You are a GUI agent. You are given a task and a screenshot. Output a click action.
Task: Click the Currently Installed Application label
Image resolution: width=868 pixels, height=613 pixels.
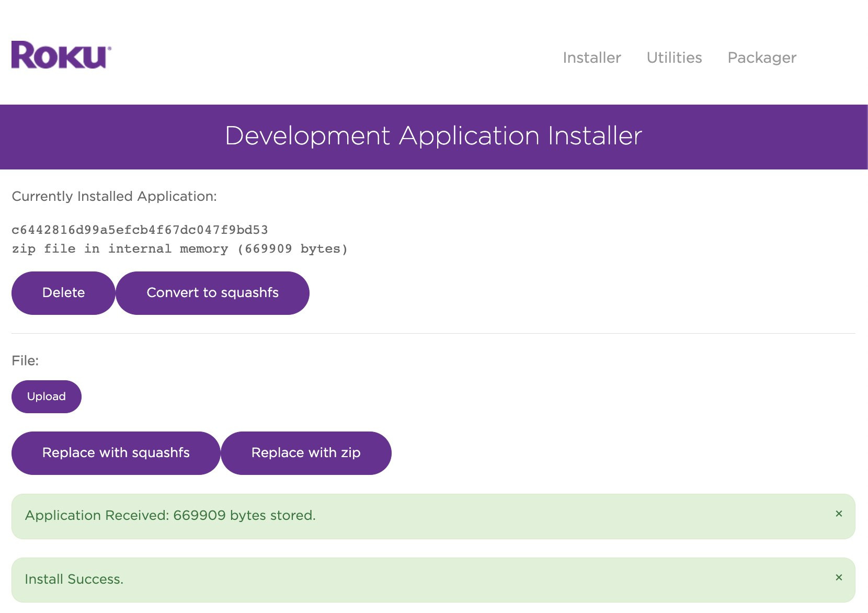point(114,196)
